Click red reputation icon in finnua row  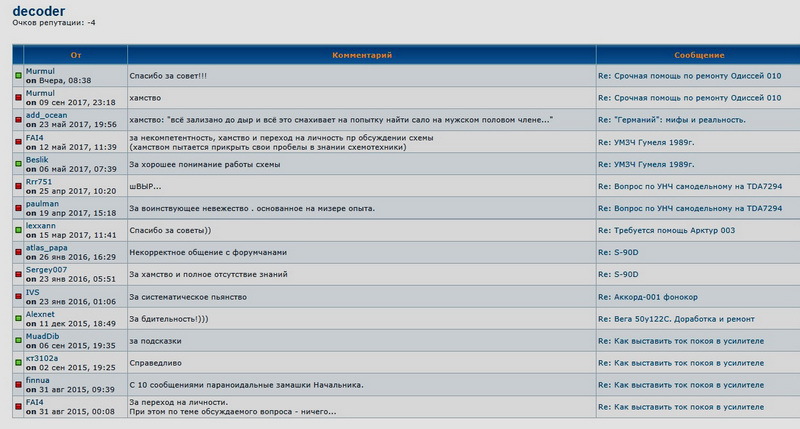point(18,384)
